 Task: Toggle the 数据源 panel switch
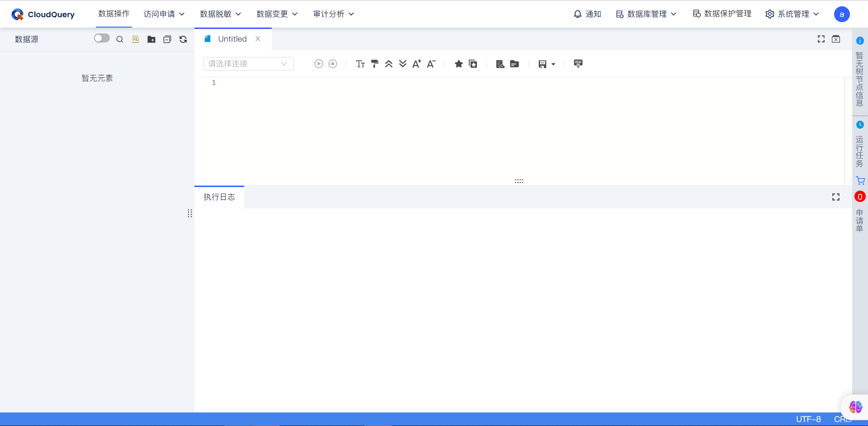102,38
